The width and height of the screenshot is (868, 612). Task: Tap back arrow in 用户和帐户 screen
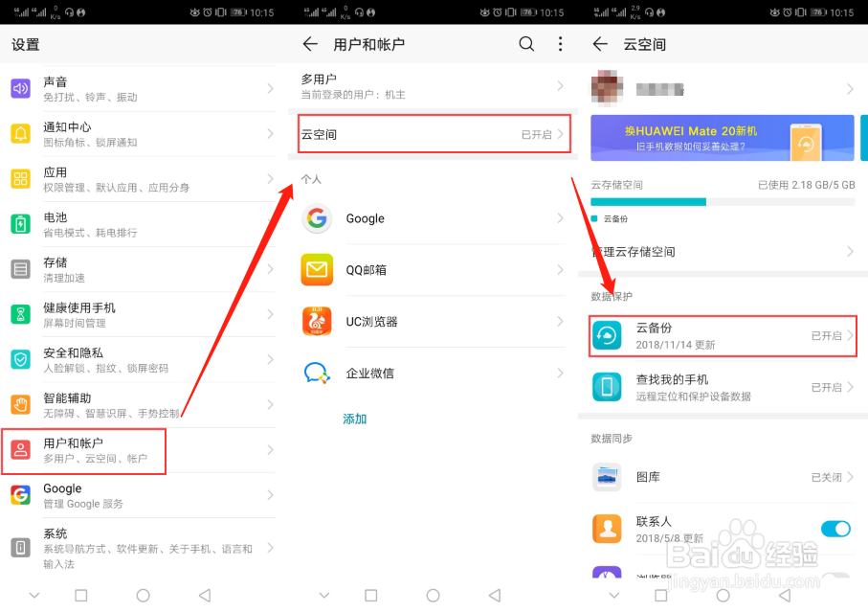pos(311,44)
